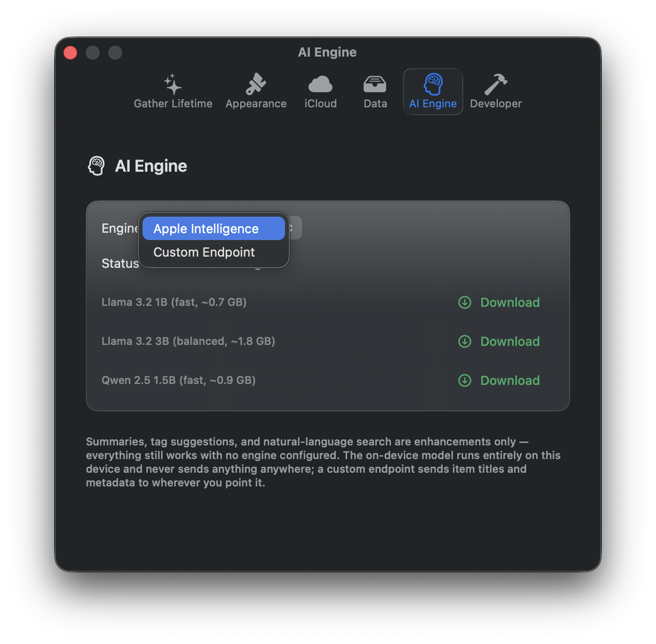The height and width of the screenshot is (644, 656).
Task: Click the 'Llama 3.2 3B (balanced, ~1.8 GB)' label
Action: [x=188, y=342]
